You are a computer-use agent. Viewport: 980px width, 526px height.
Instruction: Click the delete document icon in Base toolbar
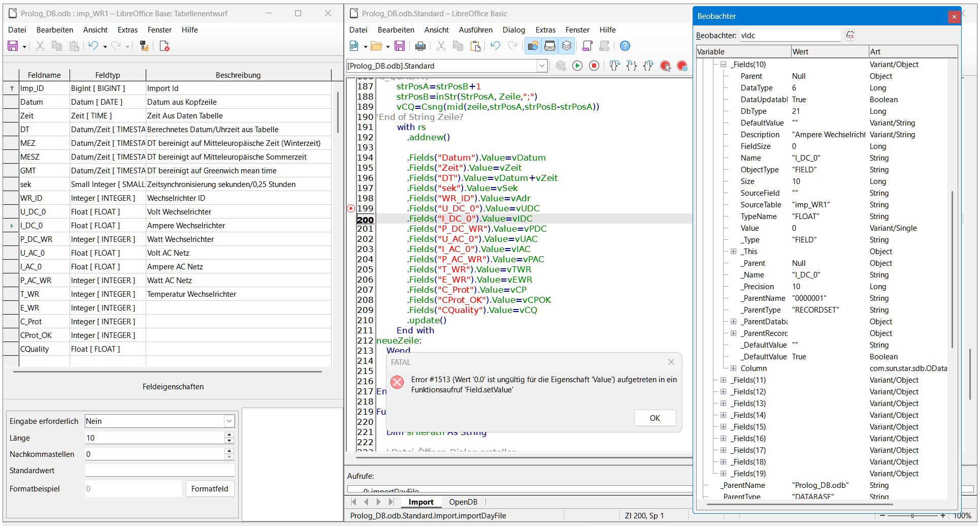[165, 46]
